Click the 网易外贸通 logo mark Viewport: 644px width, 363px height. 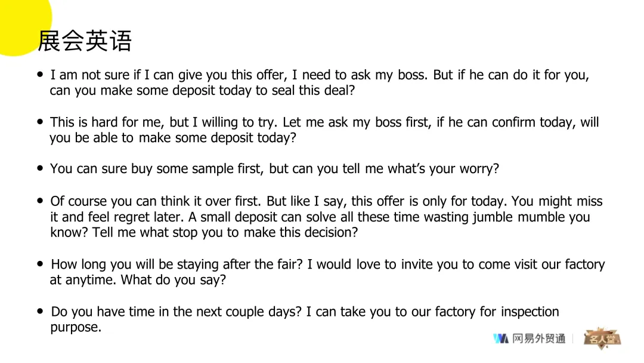tap(500, 339)
